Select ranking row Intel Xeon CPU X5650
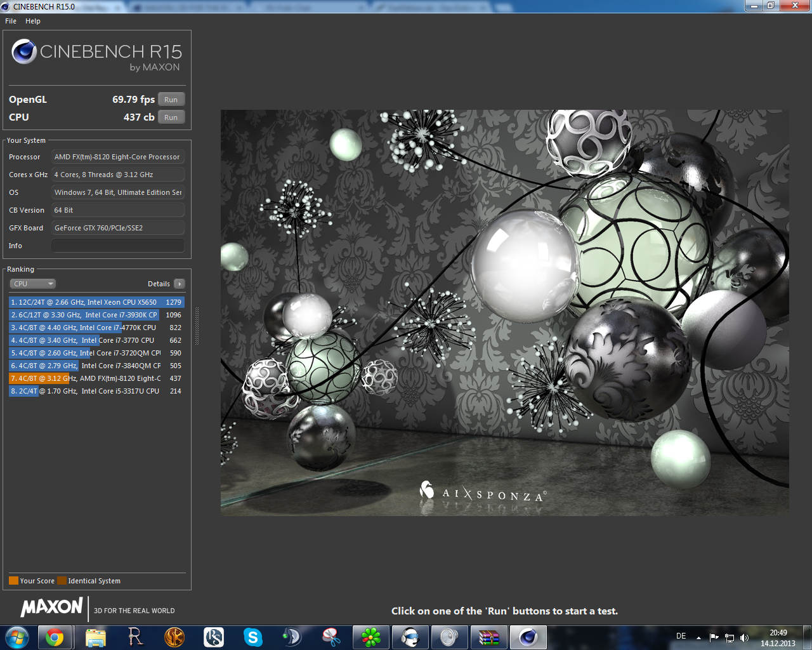 96,302
